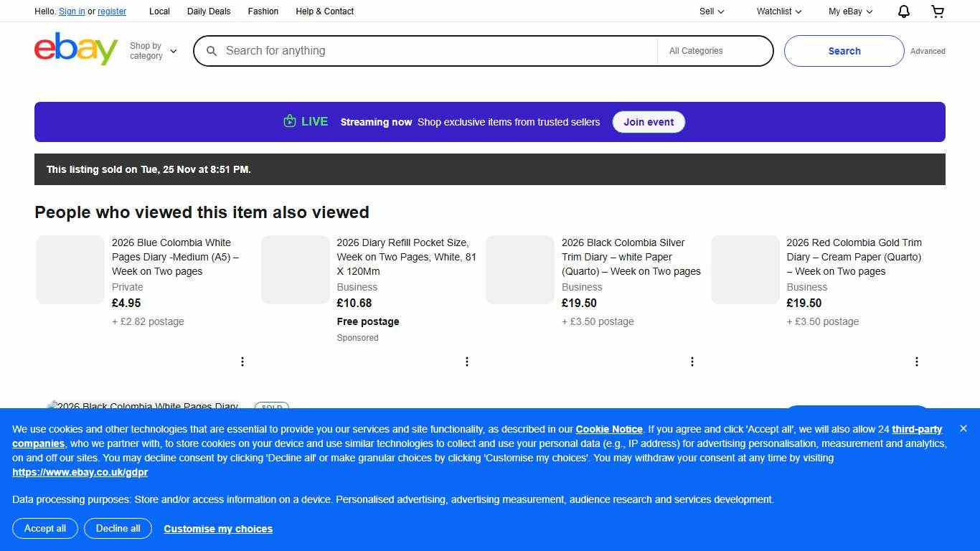Expand the Shop by category dropdown
The height and width of the screenshot is (551, 980).
[x=153, y=51]
